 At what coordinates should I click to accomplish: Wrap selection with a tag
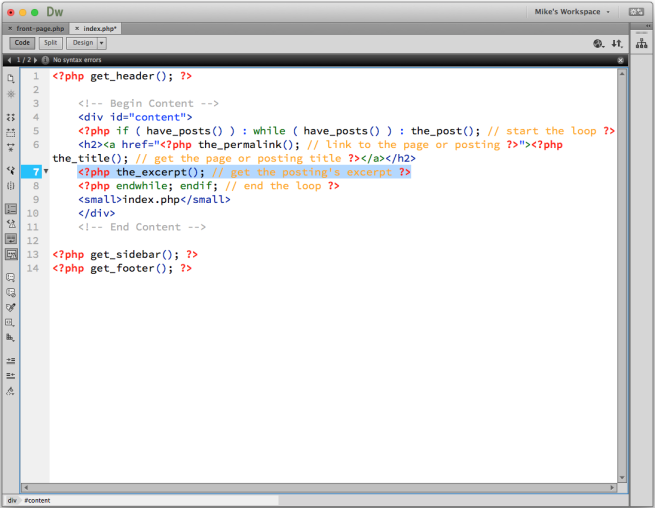coord(11,307)
